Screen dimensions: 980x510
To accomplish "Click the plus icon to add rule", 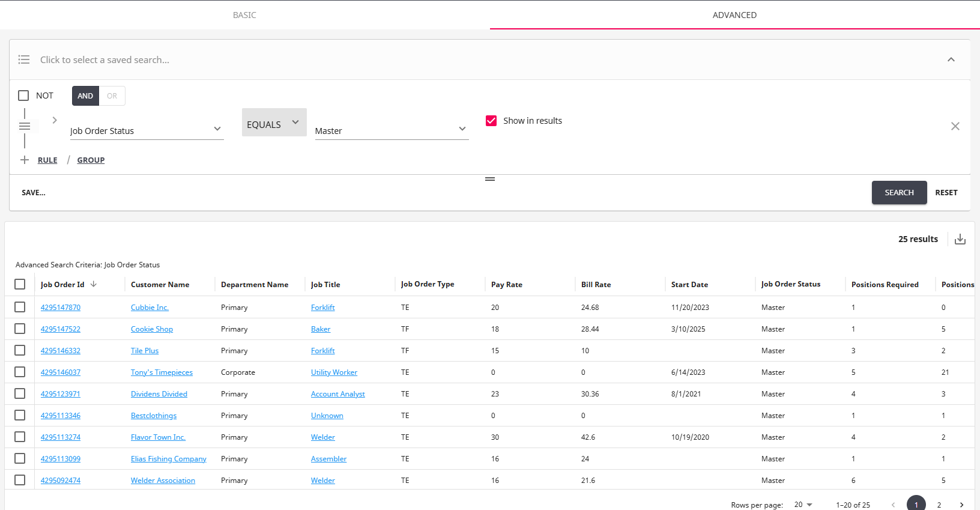I will (25, 160).
